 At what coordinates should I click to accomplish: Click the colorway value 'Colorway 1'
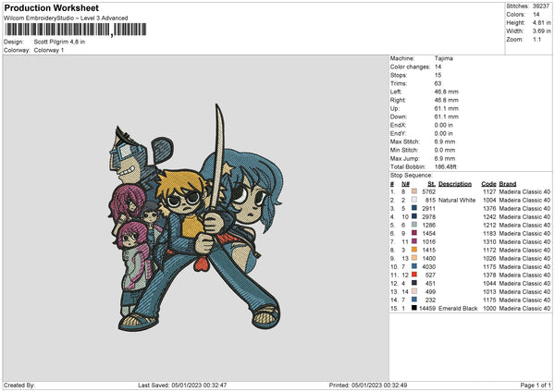pos(49,50)
